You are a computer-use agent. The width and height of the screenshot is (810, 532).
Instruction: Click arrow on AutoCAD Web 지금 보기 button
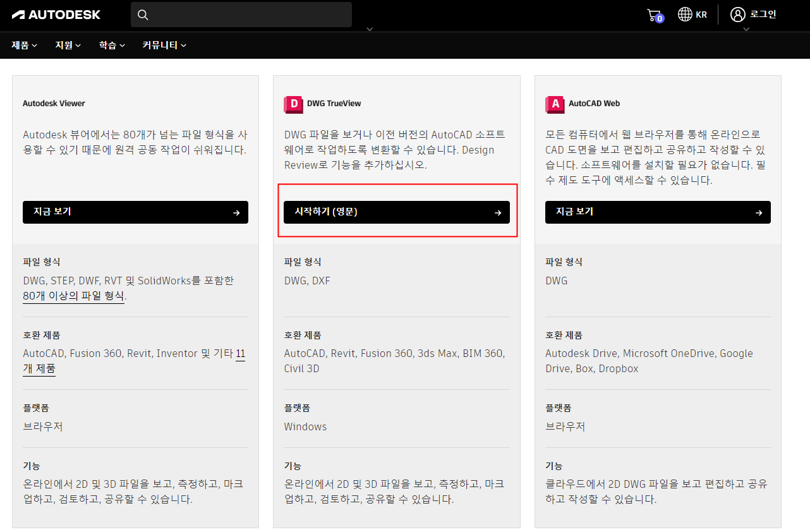(759, 213)
